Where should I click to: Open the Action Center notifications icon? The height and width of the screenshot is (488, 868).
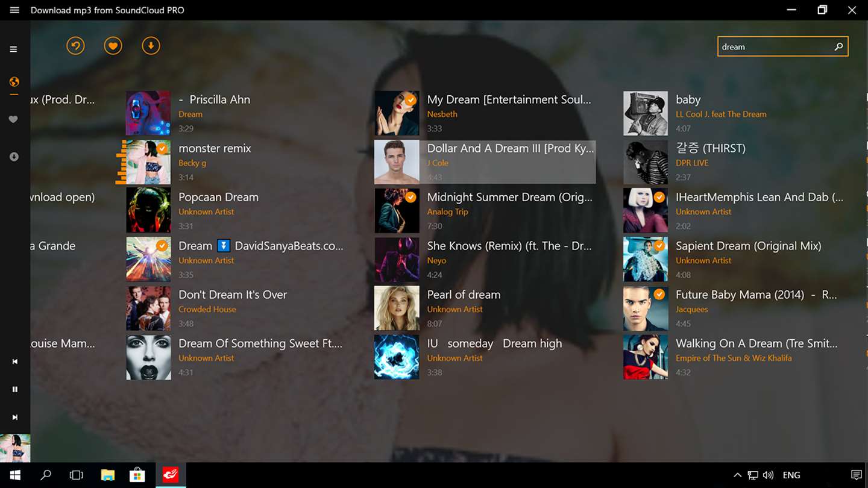tap(856, 475)
